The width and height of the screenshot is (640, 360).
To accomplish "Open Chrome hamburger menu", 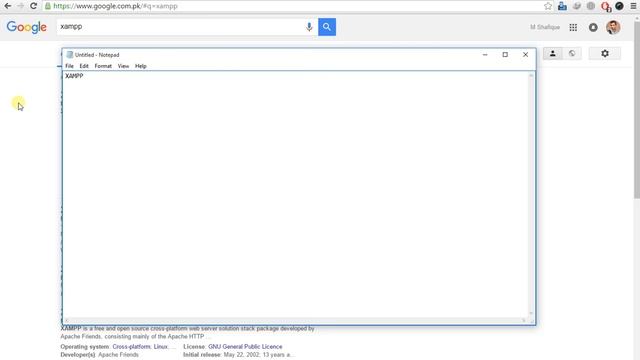I will tap(633, 6).
